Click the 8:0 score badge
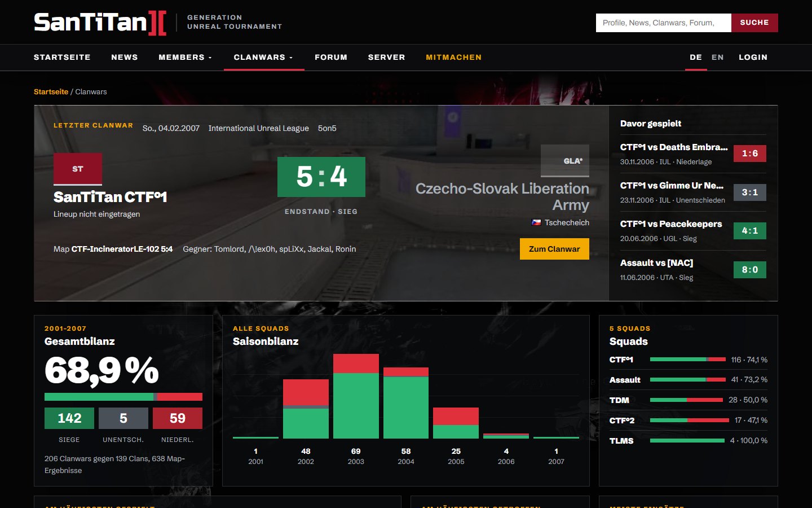 pyautogui.click(x=750, y=270)
